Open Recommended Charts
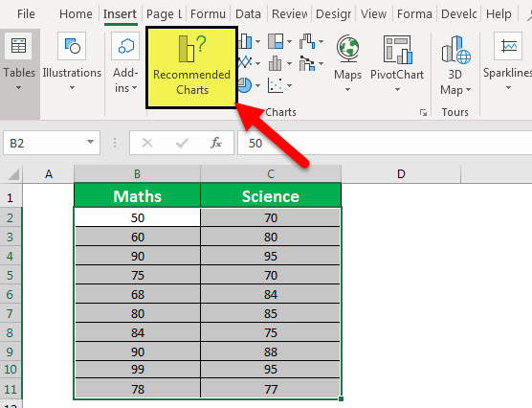Viewport: 532px width, 408px height. click(x=191, y=68)
